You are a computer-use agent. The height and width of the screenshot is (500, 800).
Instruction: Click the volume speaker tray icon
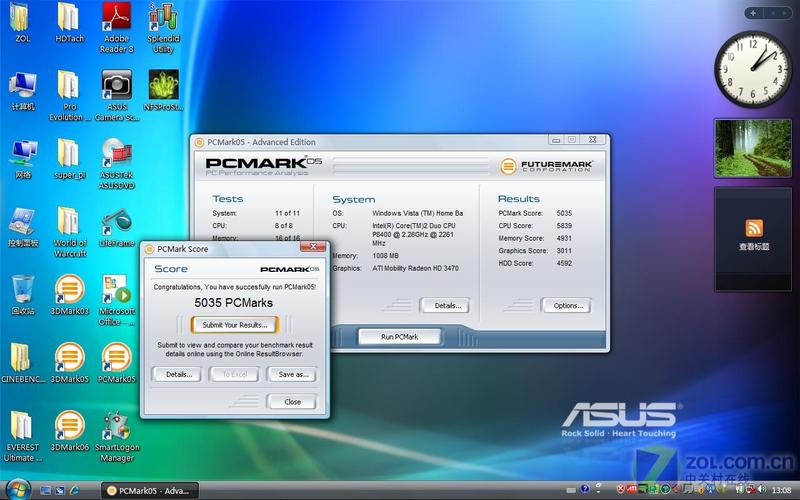pyautogui.click(x=761, y=490)
